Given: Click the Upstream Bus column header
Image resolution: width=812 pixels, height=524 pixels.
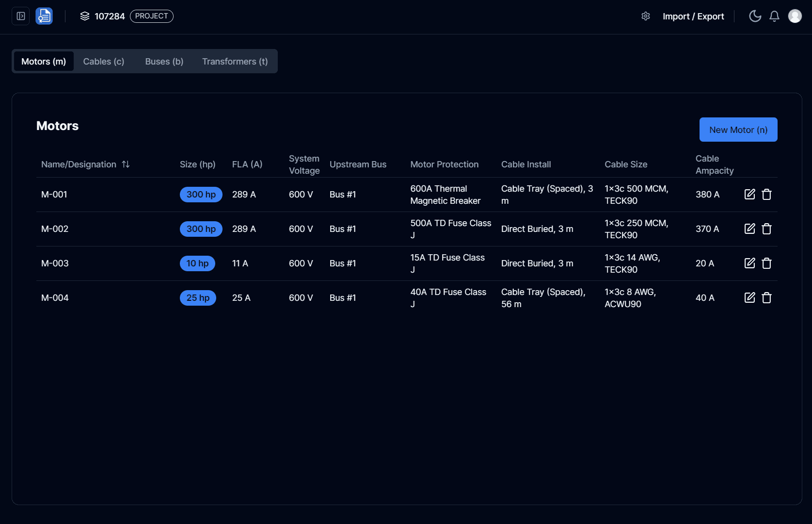Looking at the screenshot, I should tap(358, 164).
